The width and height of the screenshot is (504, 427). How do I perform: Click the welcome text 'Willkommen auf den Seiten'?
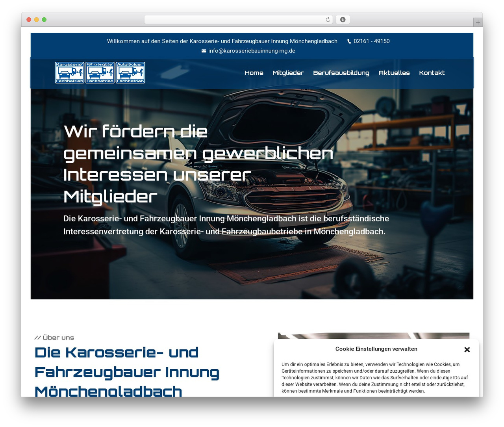coord(222,41)
